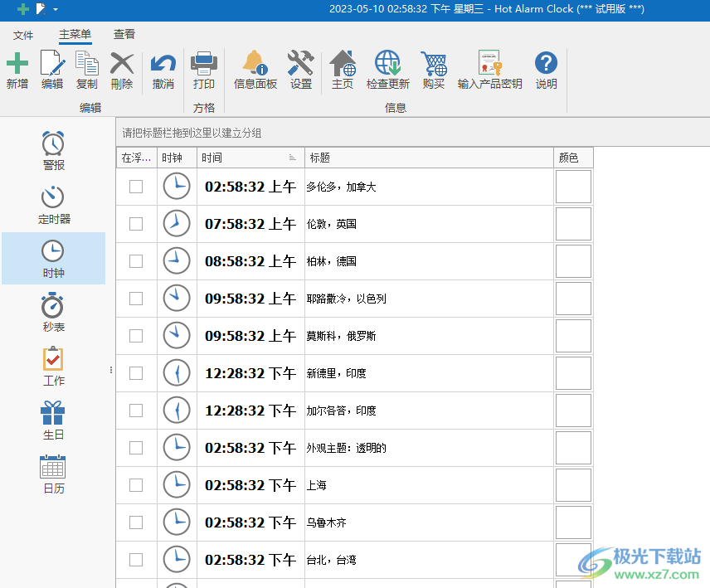The width and height of the screenshot is (710, 588).
Task: Tick floating checkbox for 新德里，印度
Action: [136, 373]
